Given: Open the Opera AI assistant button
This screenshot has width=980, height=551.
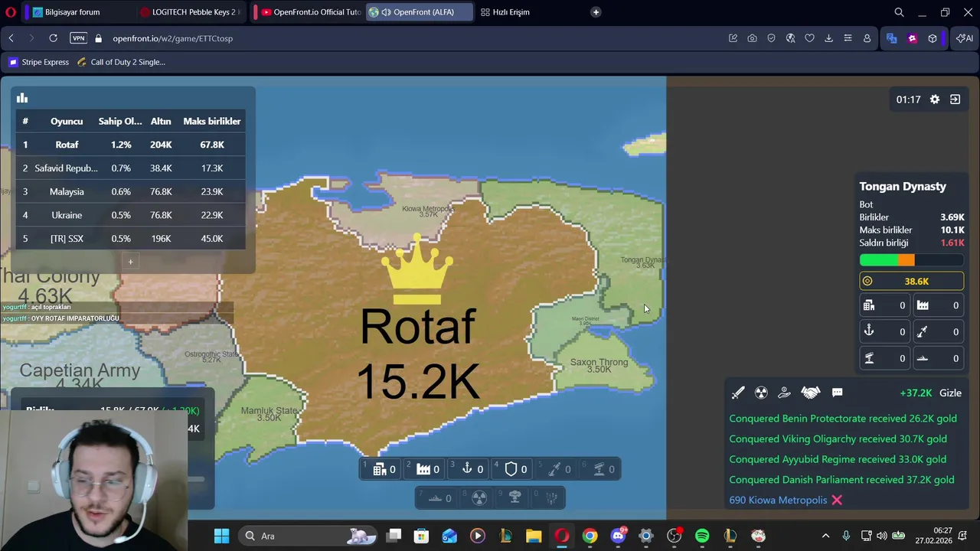Looking at the screenshot, I should point(965,38).
